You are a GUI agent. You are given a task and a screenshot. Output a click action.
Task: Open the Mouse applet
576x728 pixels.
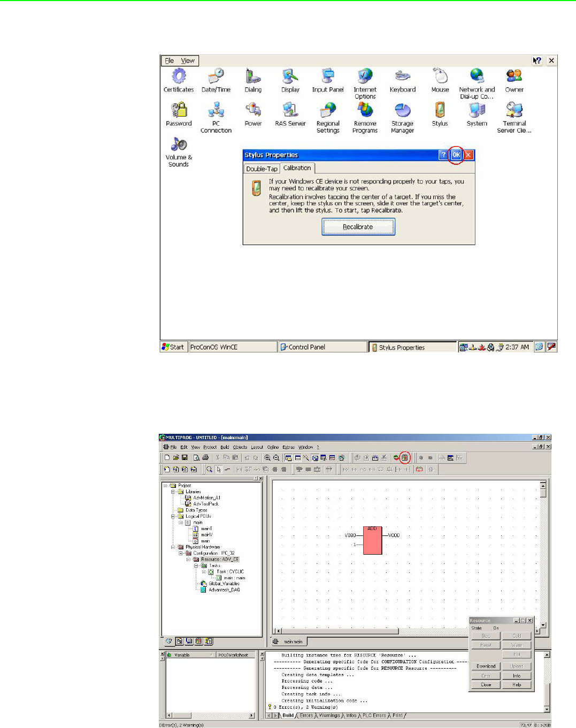(440, 81)
